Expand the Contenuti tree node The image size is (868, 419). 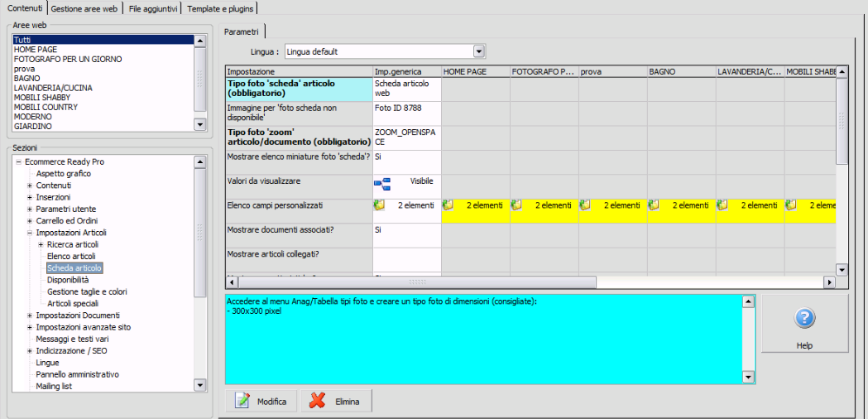point(30,185)
